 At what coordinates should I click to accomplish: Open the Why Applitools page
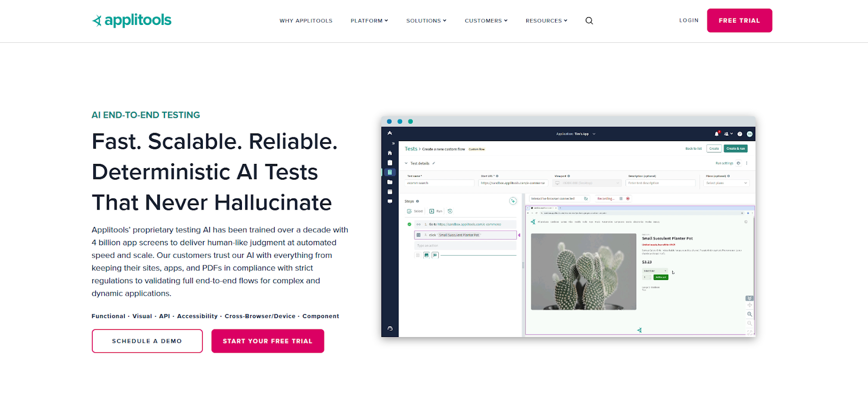pyautogui.click(x=306, y=21)
